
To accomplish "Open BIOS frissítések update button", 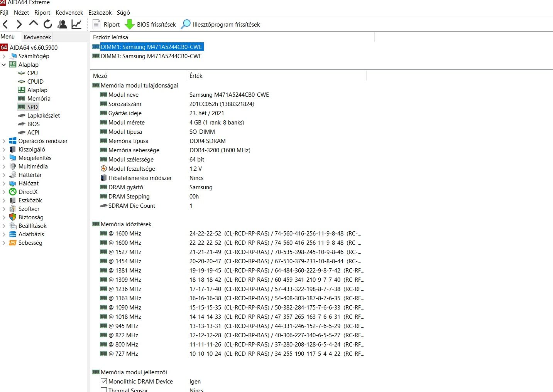I will point(150,24).
